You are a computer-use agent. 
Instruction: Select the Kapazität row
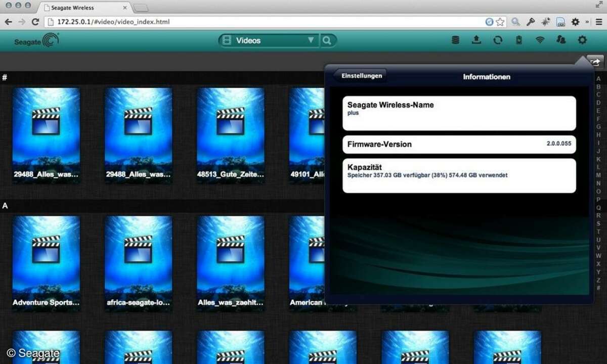click(459, 175)
